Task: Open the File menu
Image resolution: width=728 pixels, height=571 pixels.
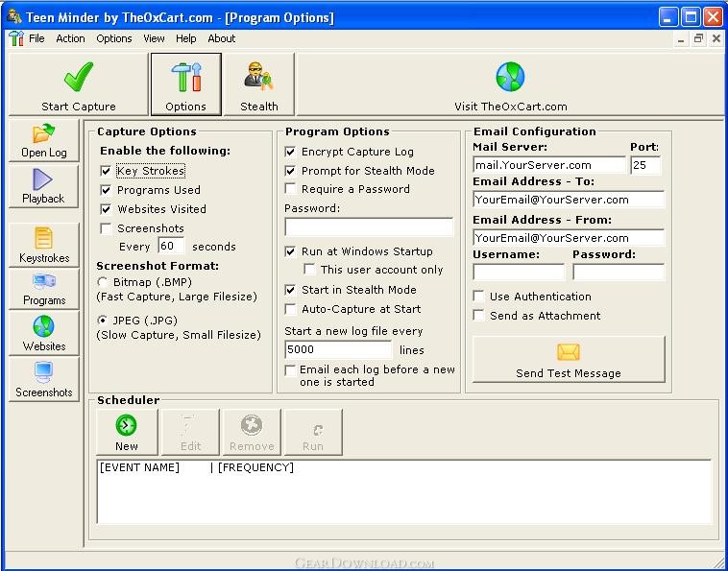Action: [x=36, y=38]
